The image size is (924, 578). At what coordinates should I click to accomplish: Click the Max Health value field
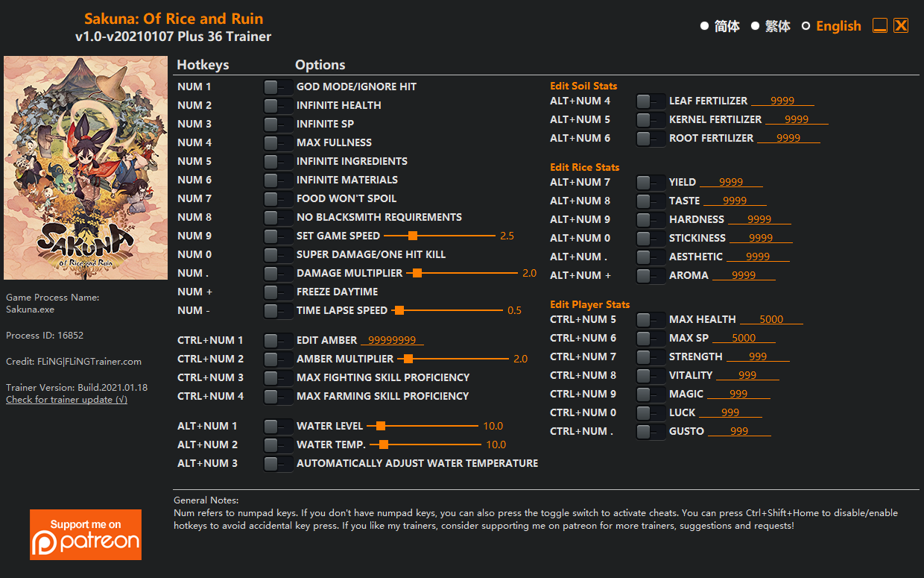771,319
